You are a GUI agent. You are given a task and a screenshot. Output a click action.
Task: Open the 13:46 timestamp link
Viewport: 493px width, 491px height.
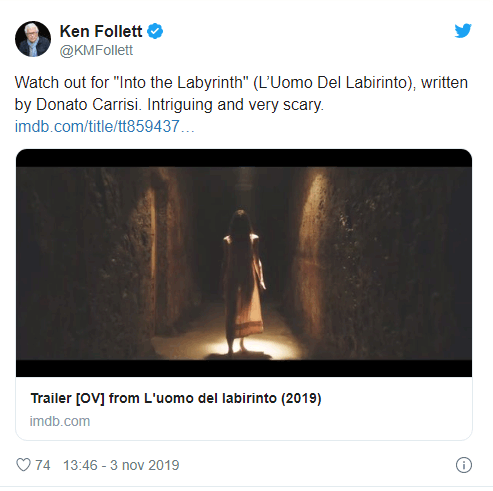[x=80, y=465]
